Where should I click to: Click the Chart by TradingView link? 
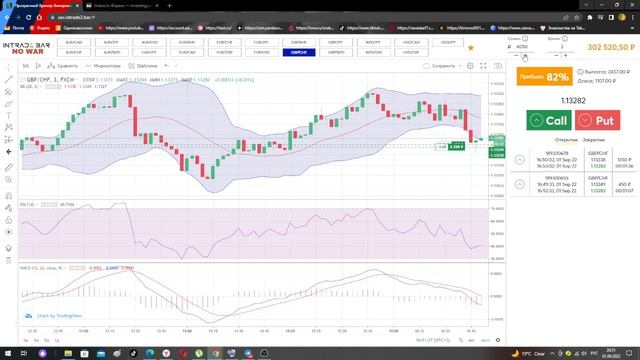click(x=59, y=316)
